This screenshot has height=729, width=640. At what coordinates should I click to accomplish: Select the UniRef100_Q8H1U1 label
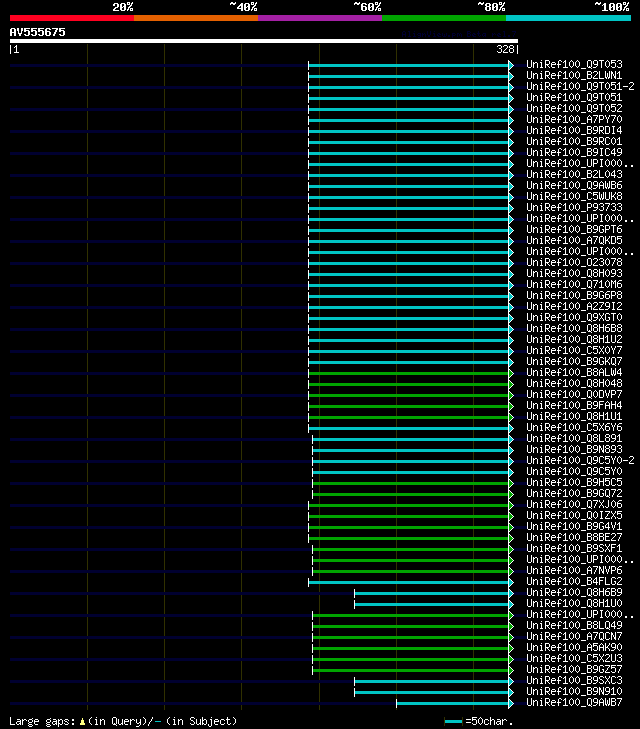[574, 417]
